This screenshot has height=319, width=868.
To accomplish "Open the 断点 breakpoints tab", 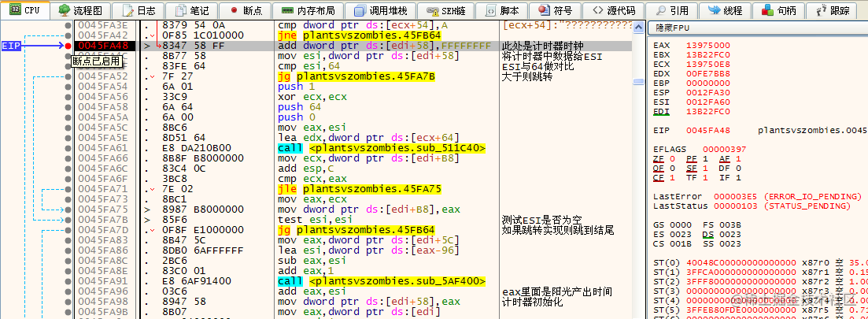I will click(x=246, y=10).
